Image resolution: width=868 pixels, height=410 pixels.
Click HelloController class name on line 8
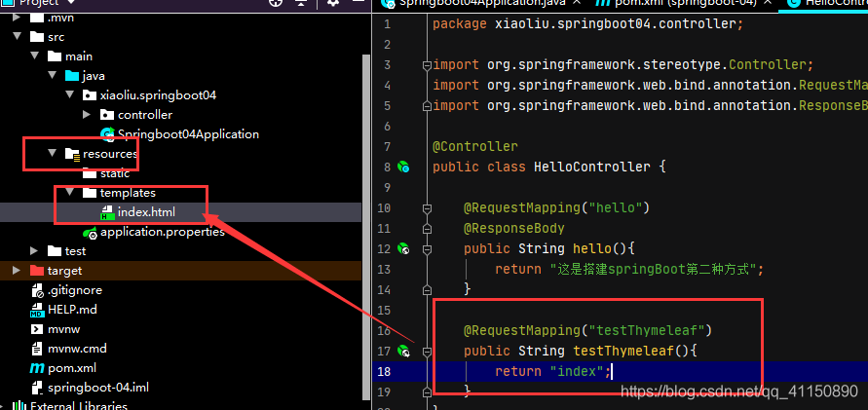591,168
